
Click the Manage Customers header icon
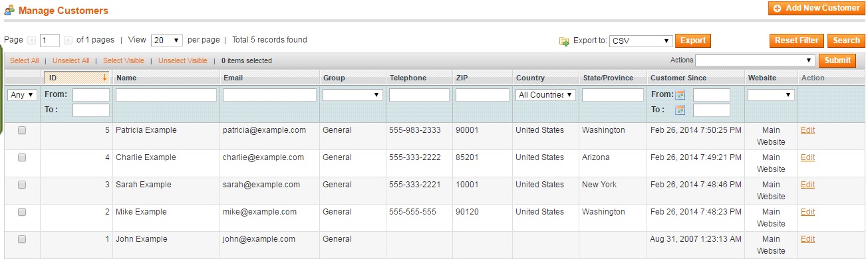[9, 11]
